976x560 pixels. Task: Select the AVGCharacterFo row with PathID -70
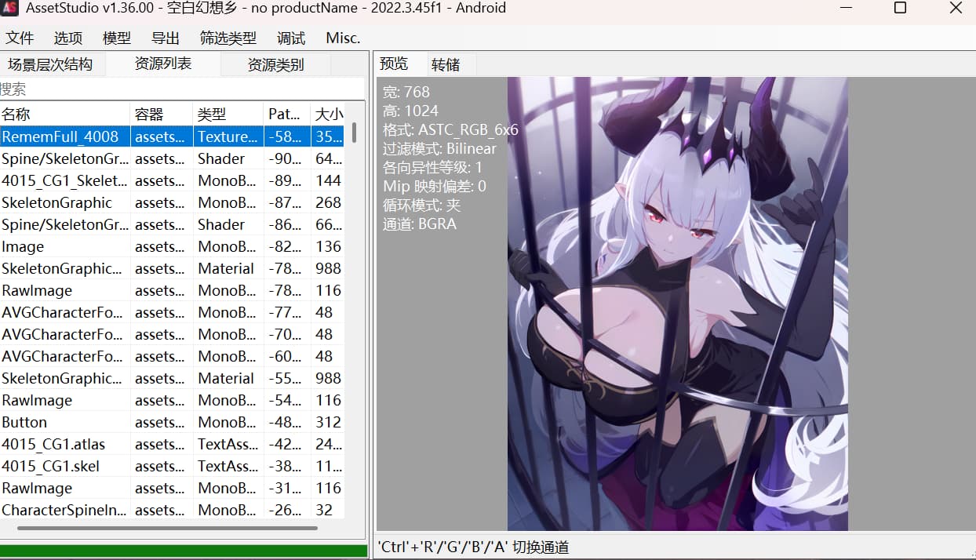click(x=173, y=334)
